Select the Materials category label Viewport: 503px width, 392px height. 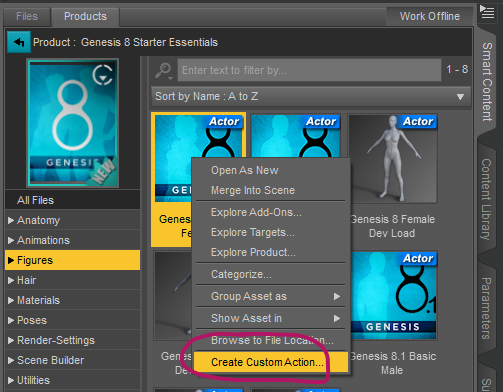point(38,300)
